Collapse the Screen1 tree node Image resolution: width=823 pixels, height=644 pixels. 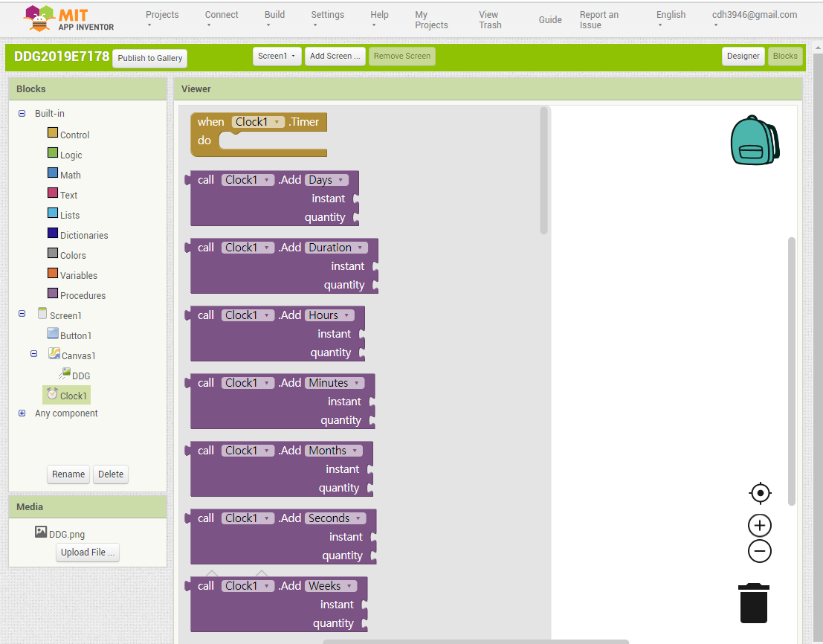click(22, 313)
